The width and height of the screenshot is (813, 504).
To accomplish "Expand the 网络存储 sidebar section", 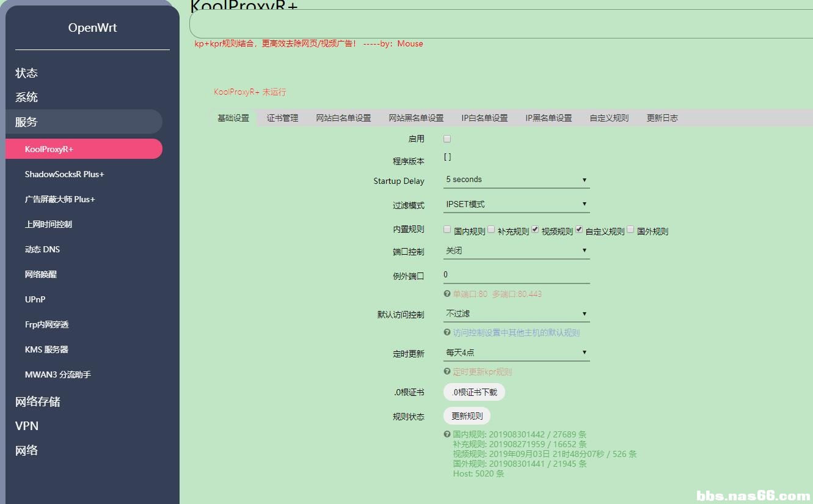I will [x=38, y=401].
